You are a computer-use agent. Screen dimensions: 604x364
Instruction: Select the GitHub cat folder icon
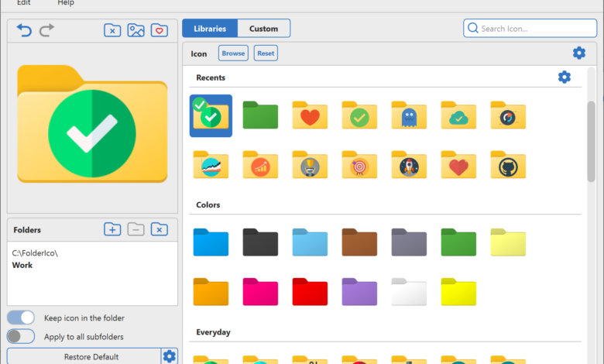pyautogui.click(x=508, y=164)
